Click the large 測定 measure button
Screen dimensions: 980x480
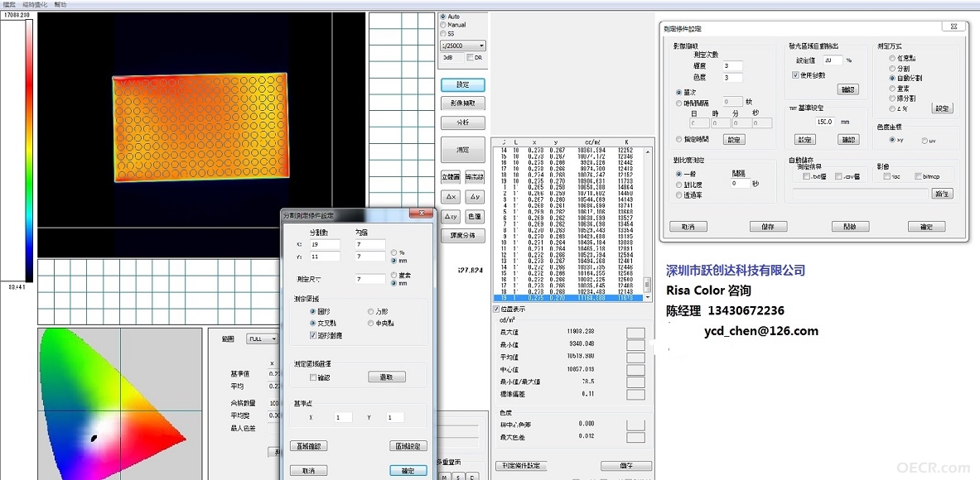point(462,150)
